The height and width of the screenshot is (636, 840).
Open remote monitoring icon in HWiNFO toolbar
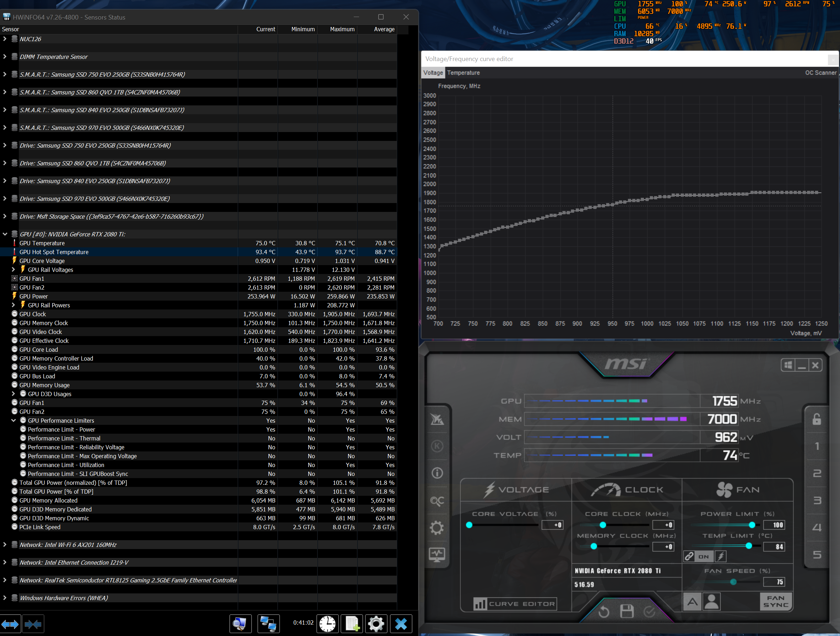pyautogui.click(x=269, y=624)
